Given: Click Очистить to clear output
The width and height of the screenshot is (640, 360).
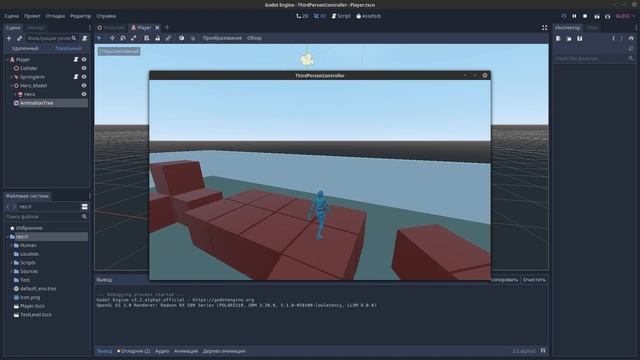Looking at the screenshot, I should [534, 280].
